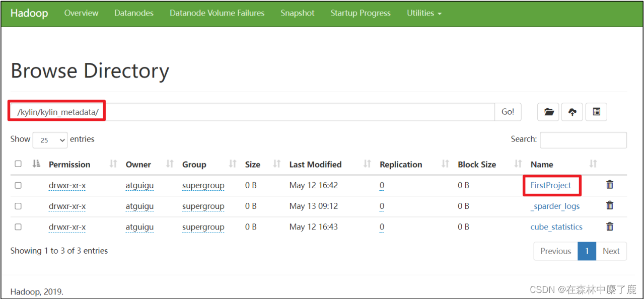Open the Overview tab

click(82, 13)
